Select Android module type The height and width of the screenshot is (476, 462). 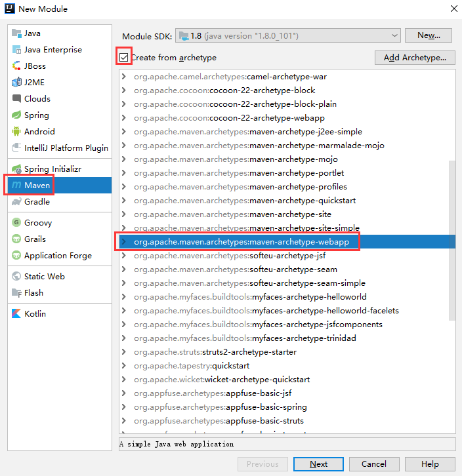(x=60, y=131)
